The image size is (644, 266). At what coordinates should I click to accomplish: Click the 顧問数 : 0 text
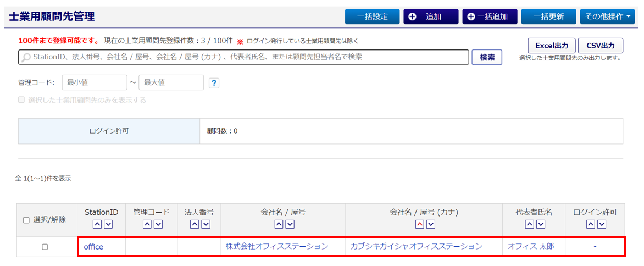pos(223,131)
